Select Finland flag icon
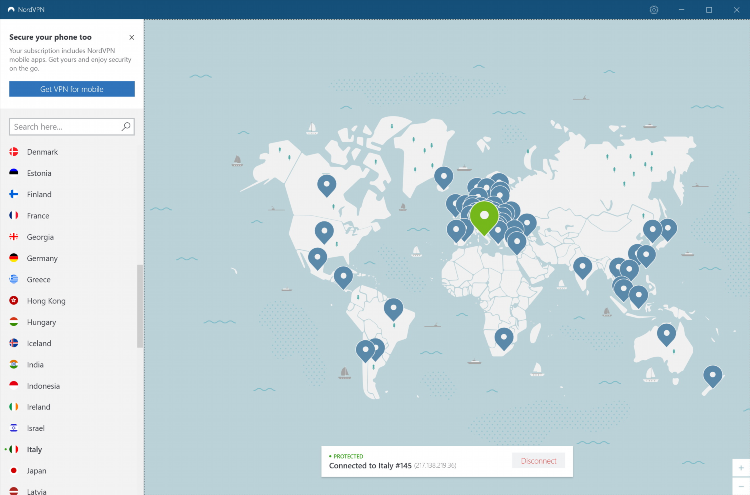Image resolution: width=750 pixels, height=495 pixels. (x=14, y=194)
